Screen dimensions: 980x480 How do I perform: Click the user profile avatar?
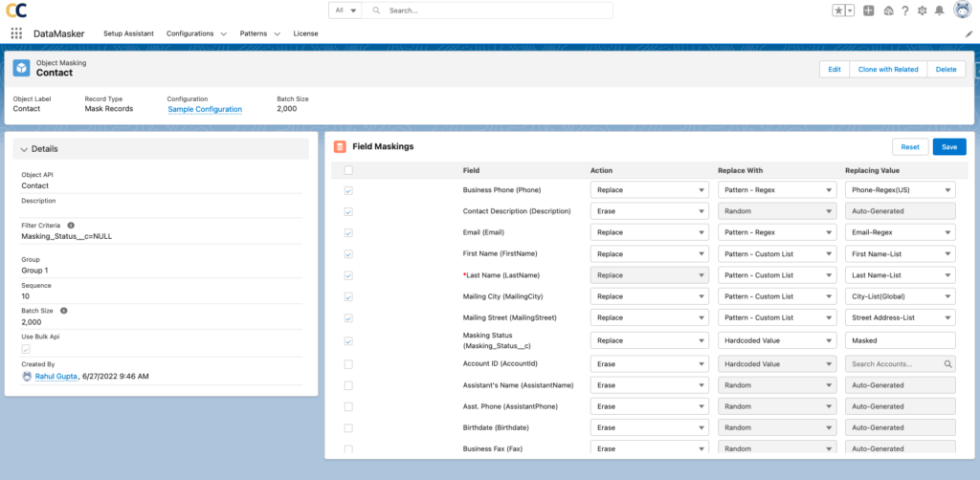coord(961,11)
